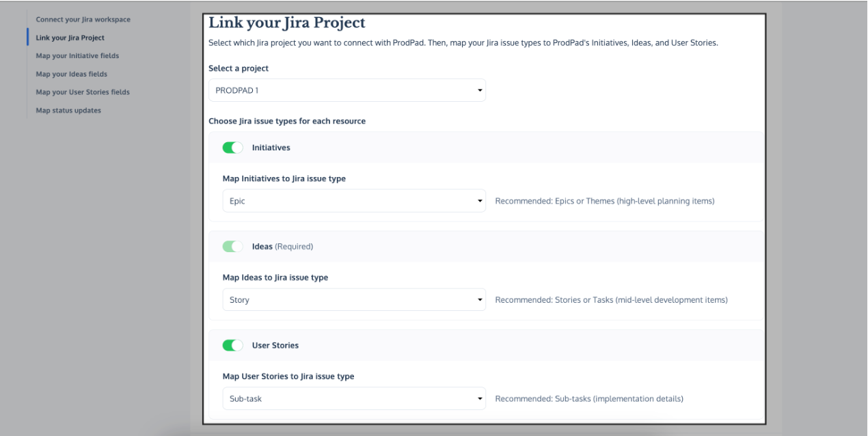
Task: Click the Recommended: Sub-tasks hint
Action: 589,398
